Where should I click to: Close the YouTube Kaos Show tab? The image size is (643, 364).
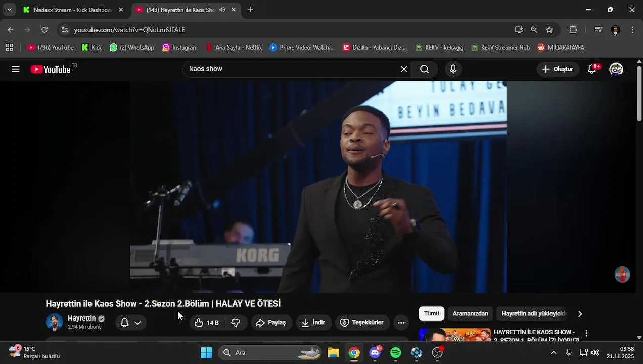[x=233, y=10]
